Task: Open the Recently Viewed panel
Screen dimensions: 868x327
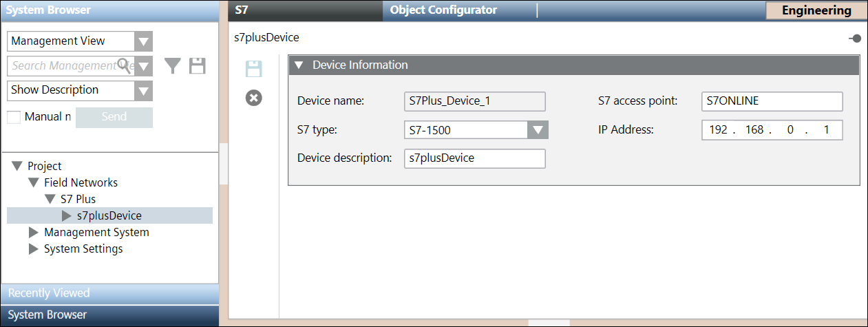Action: (x=49, y=293)
